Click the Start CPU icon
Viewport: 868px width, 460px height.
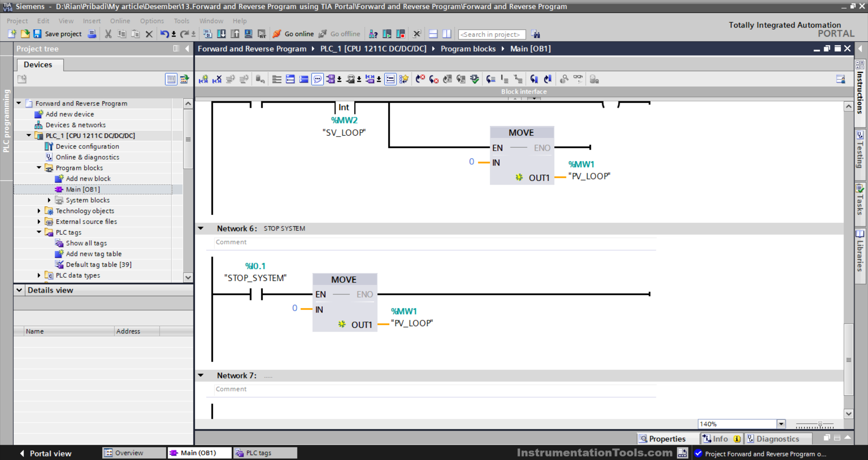point(387,34)
